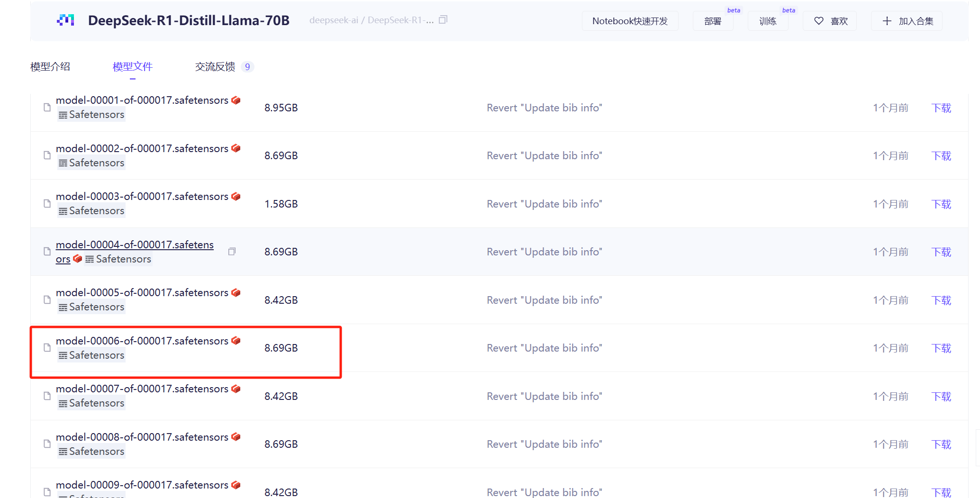Image resolution: width=980 pixels, height=498 pixels.
Task: Click the red LFS cube icon on model-00008
Action: click(236, 437)
